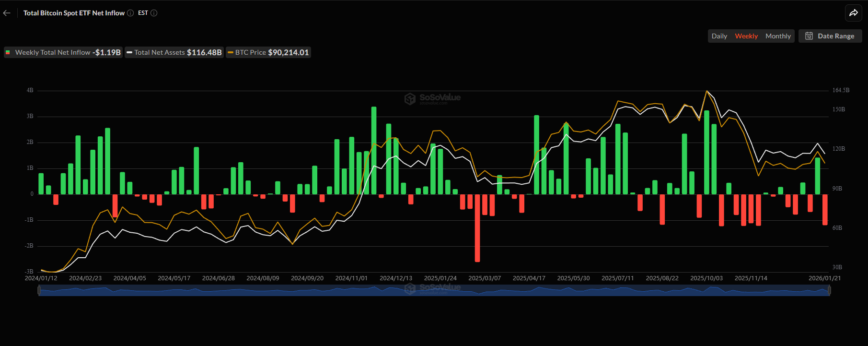Toggle Total Net Assets line visibility
The height and width of the screenshot is (346, 868).
174,52
